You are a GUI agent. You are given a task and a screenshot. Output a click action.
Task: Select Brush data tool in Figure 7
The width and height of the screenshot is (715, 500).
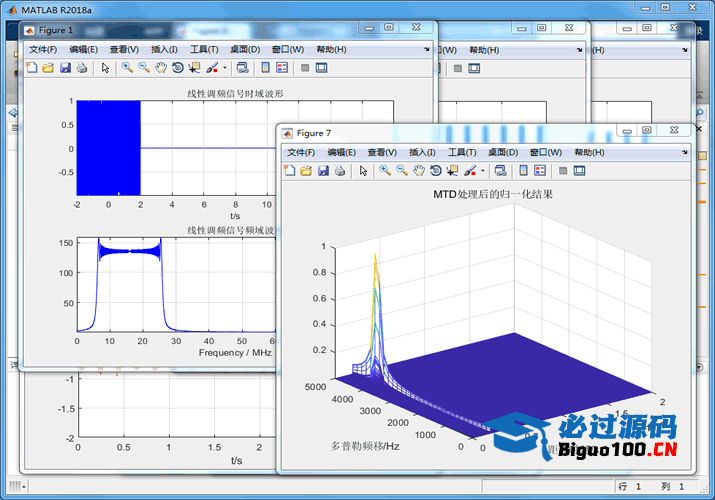coord(470,171)
